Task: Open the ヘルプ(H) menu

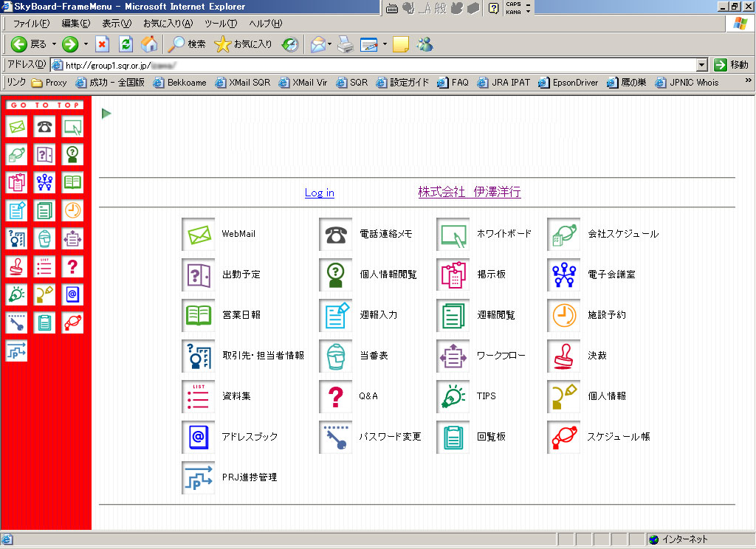Action: coord(266,23)
